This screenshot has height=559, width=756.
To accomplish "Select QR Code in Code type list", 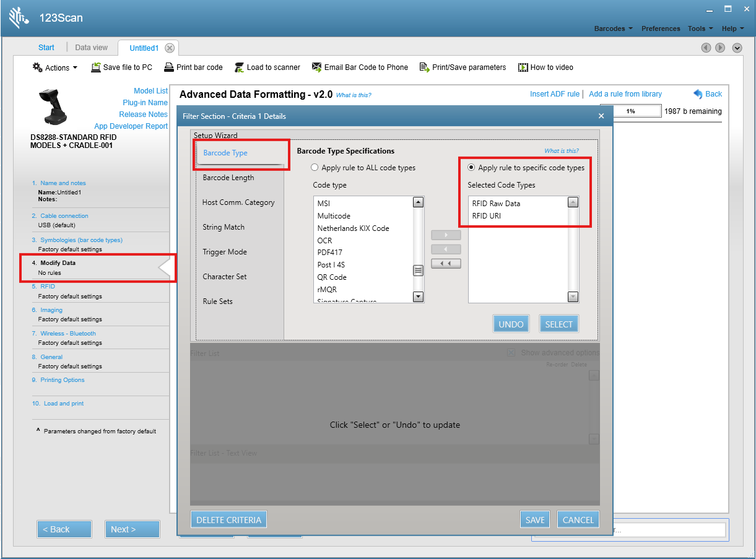I will [332, 277].
